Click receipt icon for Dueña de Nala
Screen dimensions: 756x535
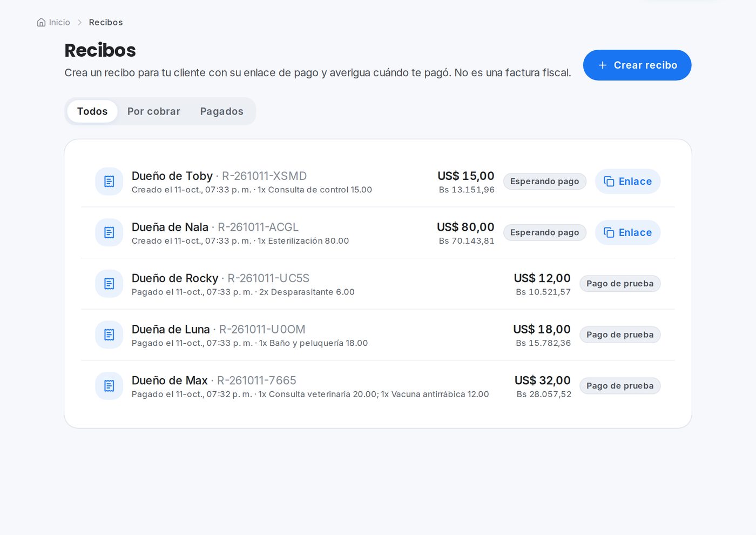109,232
